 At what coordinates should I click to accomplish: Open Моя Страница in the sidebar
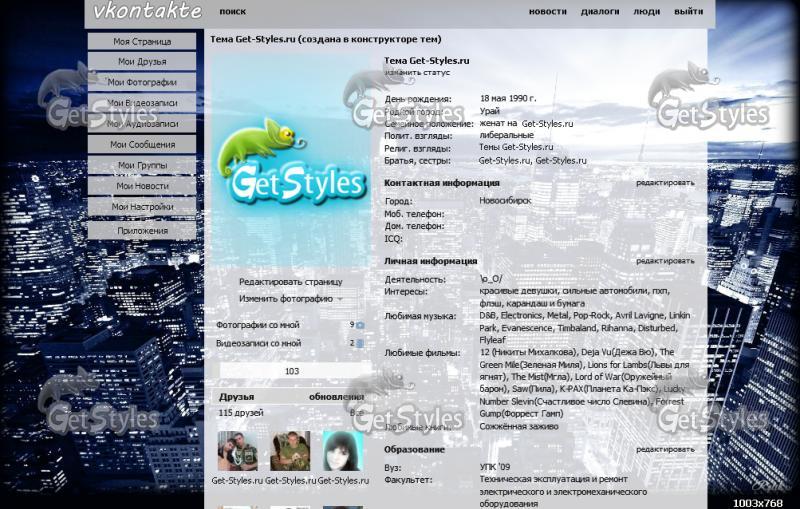click(x=141, y=41)
